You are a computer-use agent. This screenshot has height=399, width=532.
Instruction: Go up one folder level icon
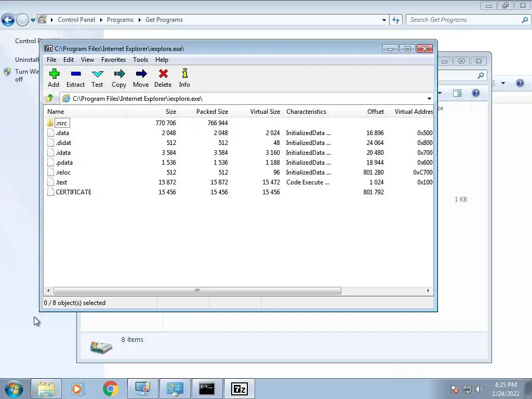pos(50,98)
